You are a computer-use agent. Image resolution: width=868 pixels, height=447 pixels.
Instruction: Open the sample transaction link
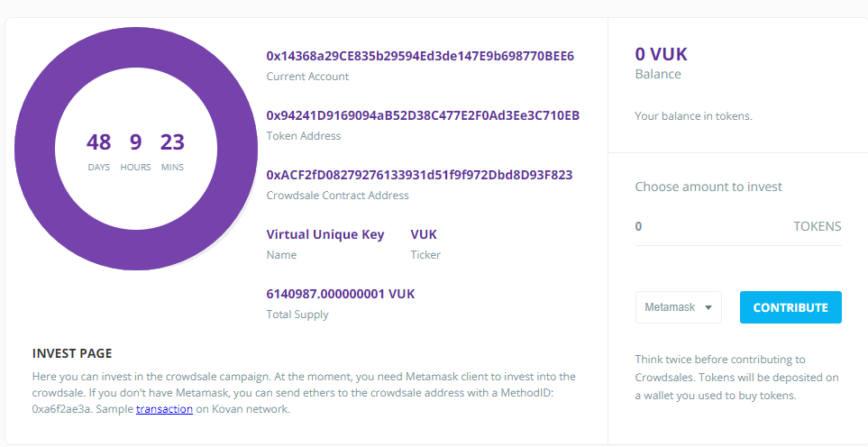(x=164, y=410)
